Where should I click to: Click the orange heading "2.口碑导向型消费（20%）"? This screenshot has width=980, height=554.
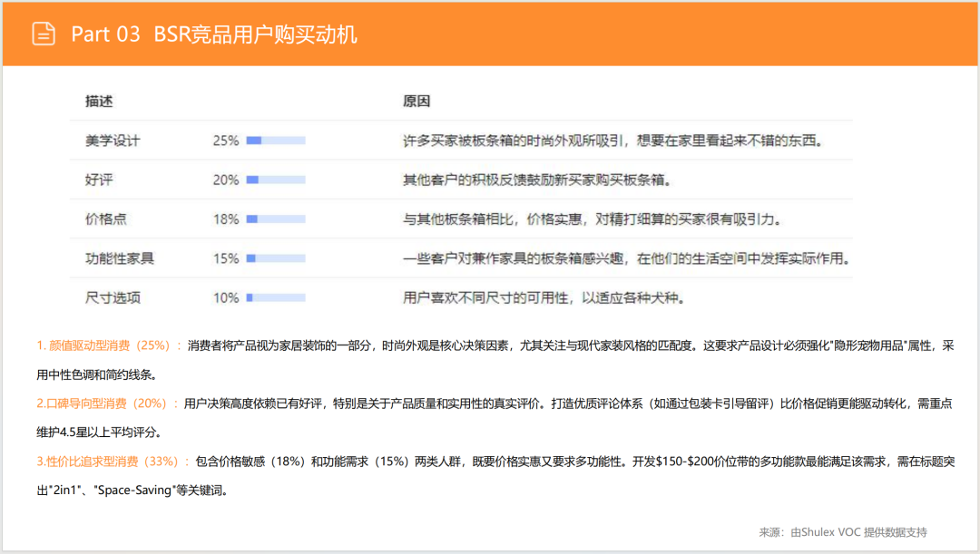107,403
